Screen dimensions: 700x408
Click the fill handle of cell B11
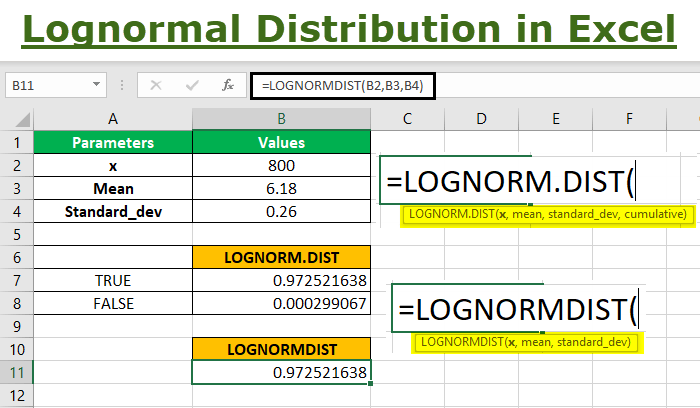tap(371, 383)
